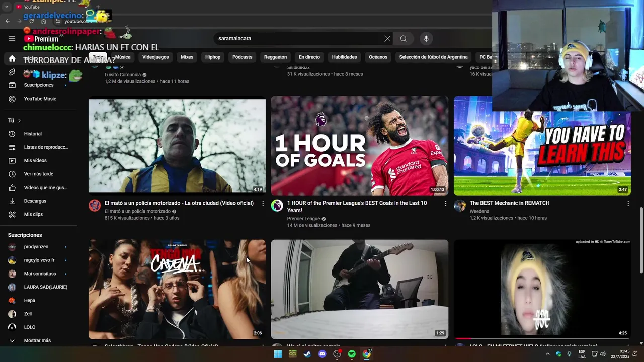Clear the search box with the X
The height and width of the screenshot is (362, 644).
coord(387,38)
